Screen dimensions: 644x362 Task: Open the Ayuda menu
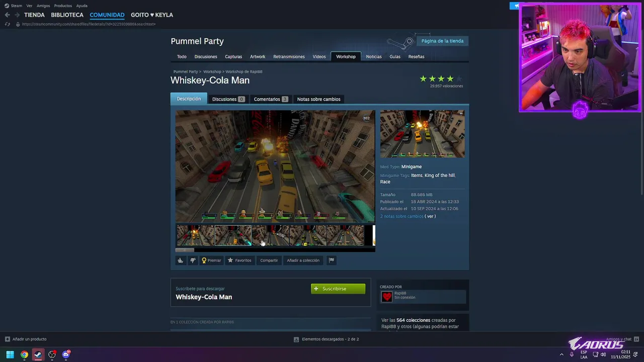[x=82, y=6]
